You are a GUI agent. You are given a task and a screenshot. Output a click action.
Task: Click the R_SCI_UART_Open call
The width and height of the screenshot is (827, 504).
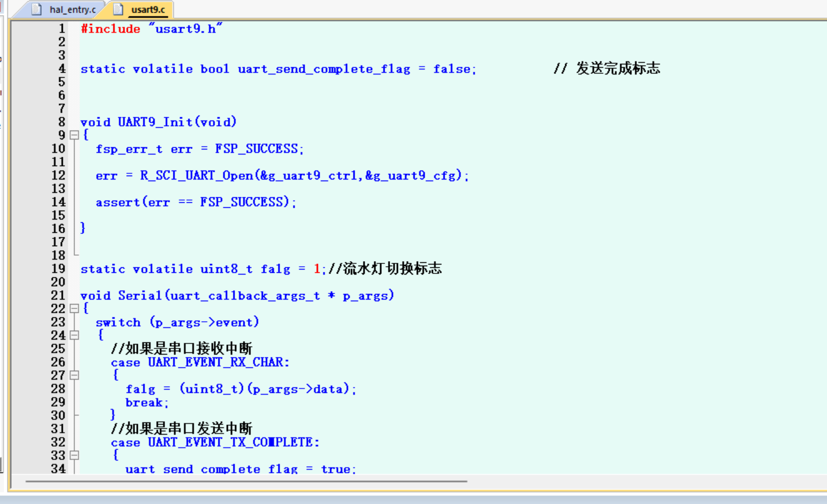tap(282, 176)
